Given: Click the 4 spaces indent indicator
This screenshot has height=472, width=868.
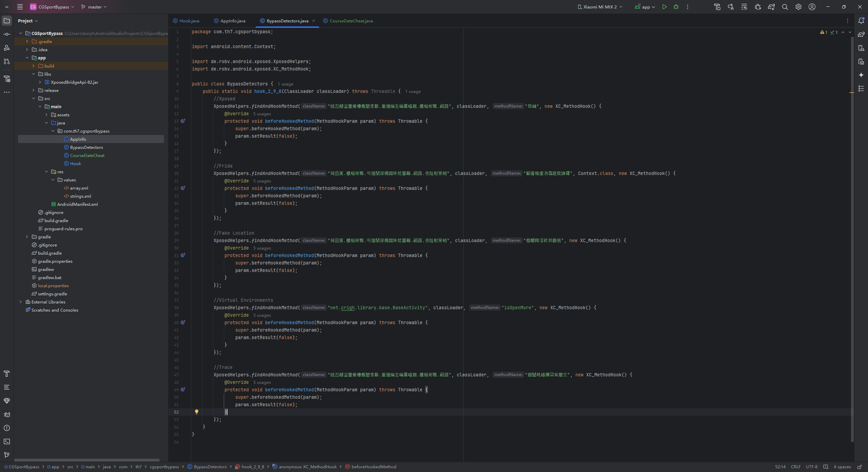Looking at the screenshot, I should click(842, 467).
